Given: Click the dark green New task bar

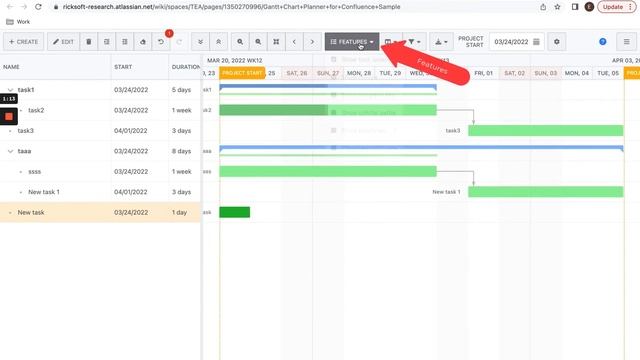Looking at the screenshot, I should 235,212.
